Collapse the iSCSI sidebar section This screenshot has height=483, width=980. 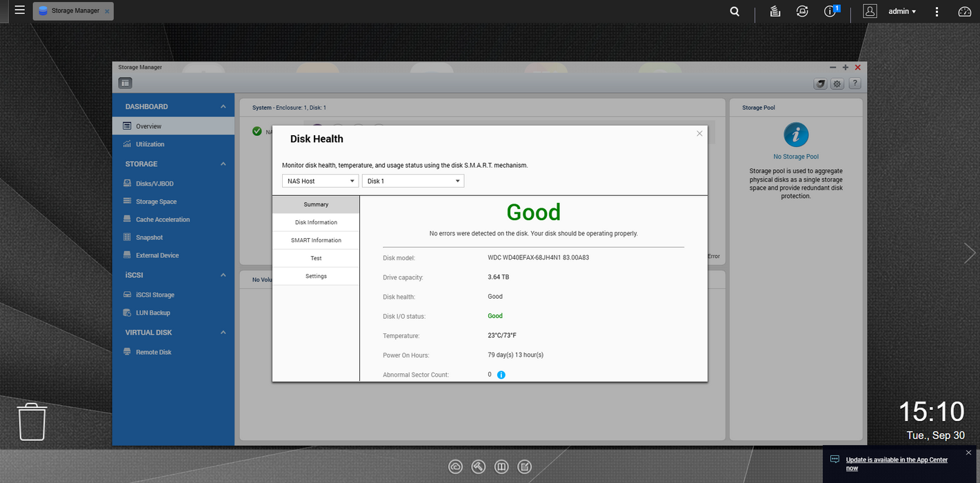(x=223, y=275)
